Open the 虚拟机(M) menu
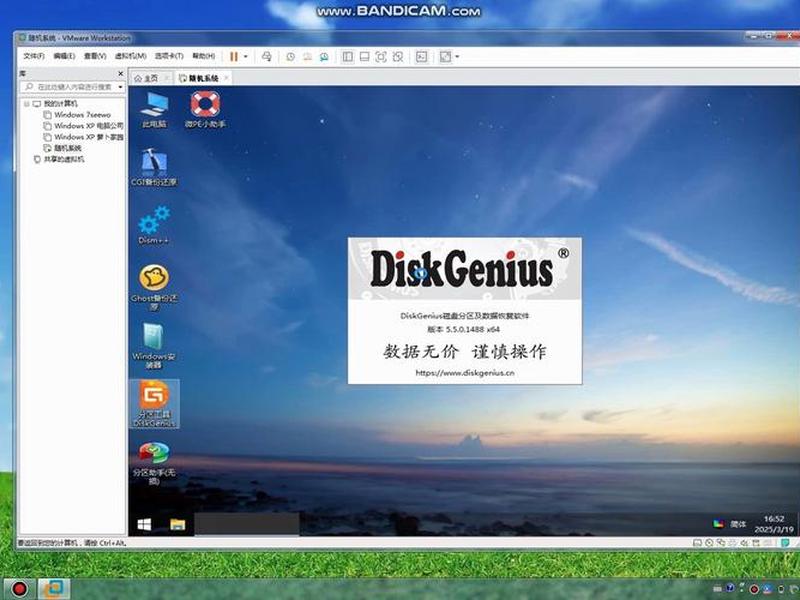This screenshot has height=600, width=800. click(x=130, y=56)
